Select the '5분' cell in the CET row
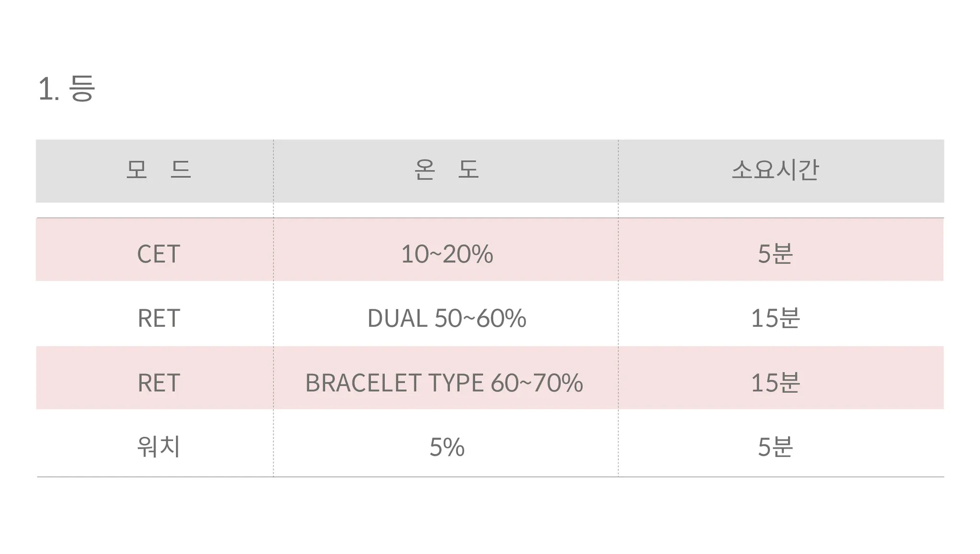 (775, 254)
